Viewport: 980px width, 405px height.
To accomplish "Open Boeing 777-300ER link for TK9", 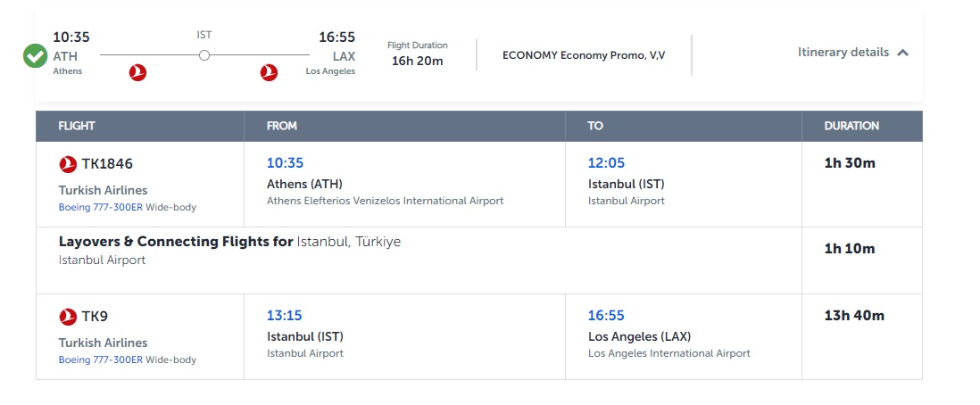I will [x=101, y=360].
